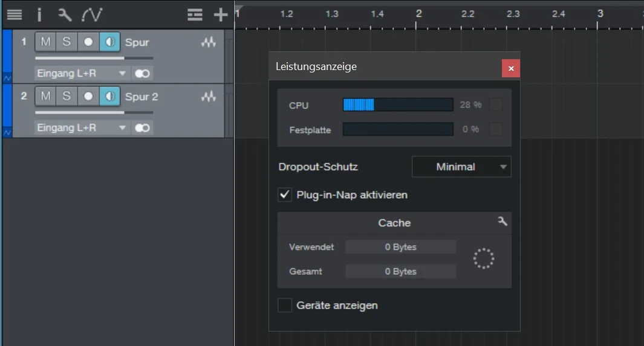644x346 pixels.
Task: Toggle Plug-in-Nap aktivieren checkbox
Action: [285, 194]
